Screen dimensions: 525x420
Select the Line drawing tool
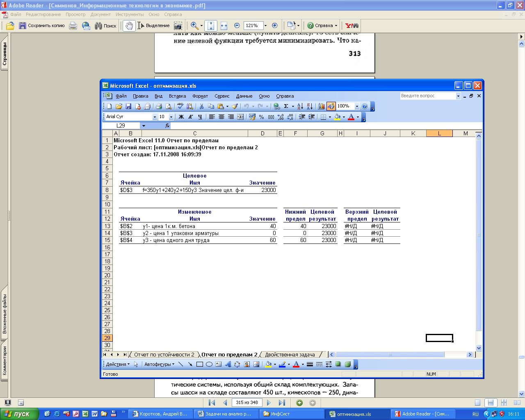coord(180,364)
